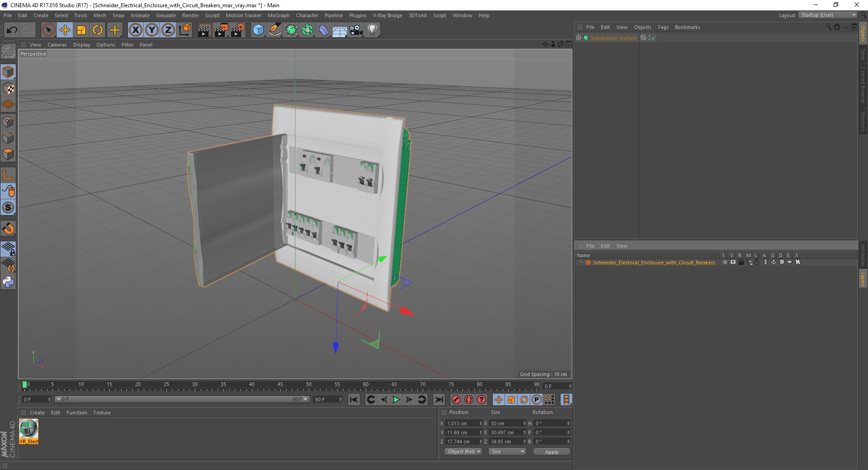
Task: Switch to Layers side tab
Action: [x=863, y=279]
